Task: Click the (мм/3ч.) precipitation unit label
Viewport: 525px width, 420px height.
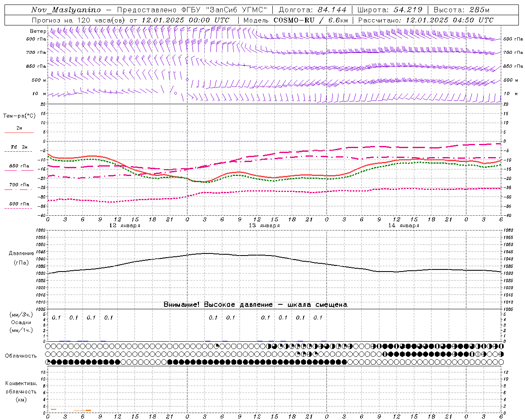Action: 21,315
